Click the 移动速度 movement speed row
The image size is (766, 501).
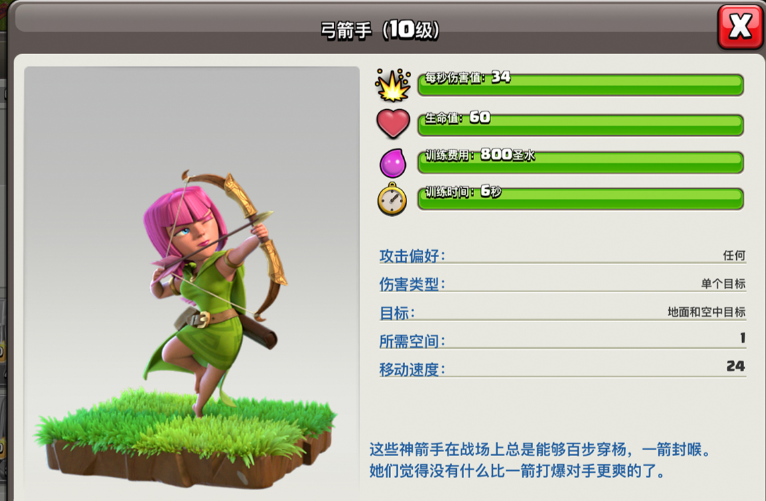[563, 368]
